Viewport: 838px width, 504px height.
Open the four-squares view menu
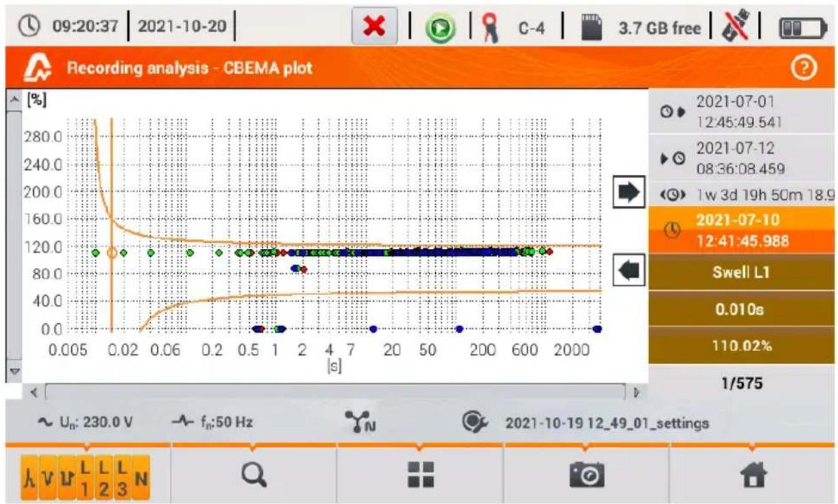point(420,476)
